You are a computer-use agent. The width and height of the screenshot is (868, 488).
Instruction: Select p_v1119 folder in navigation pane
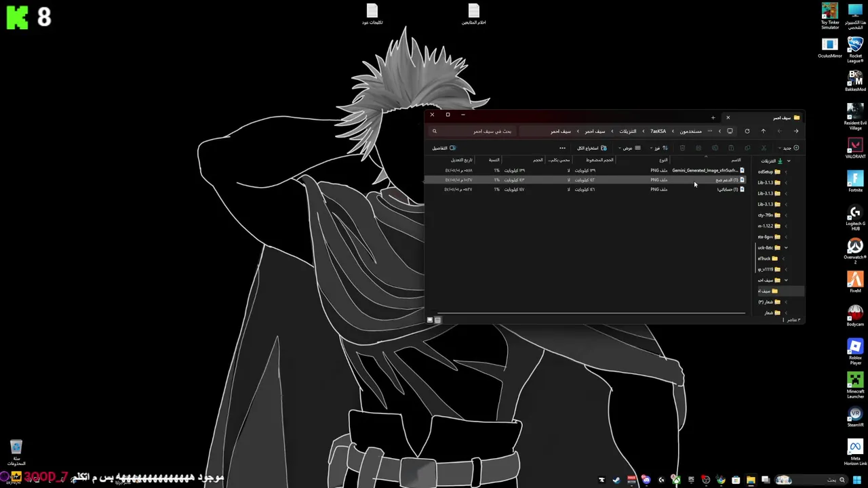[x=770, y=269]
